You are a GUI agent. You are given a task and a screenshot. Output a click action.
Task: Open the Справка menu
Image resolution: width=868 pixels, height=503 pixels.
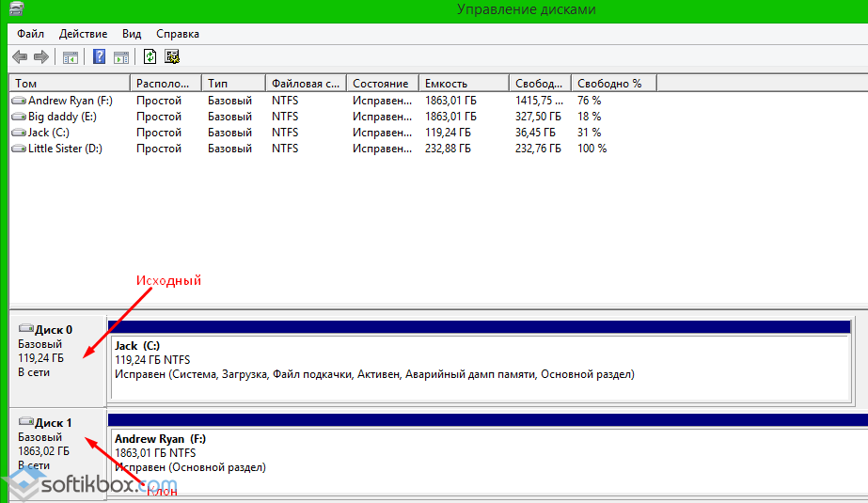pyautogui.click(x=178, y=34)
